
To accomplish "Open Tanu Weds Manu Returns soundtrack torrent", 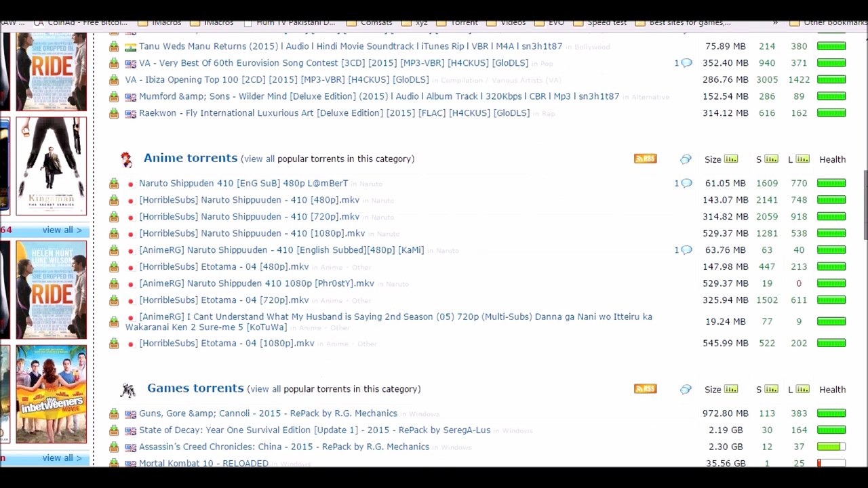I will pyautogui.click(x=351, y=46).
